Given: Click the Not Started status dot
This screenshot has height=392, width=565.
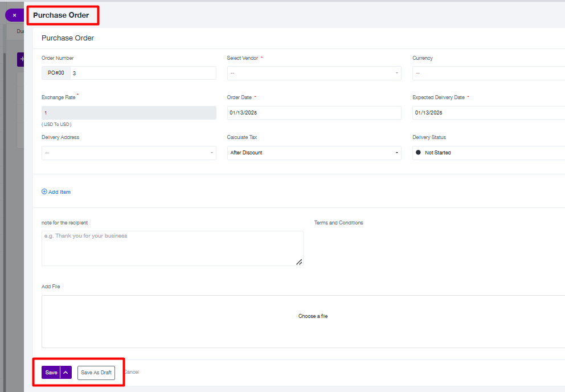Looking at the screenshot, I should point(418,153).
